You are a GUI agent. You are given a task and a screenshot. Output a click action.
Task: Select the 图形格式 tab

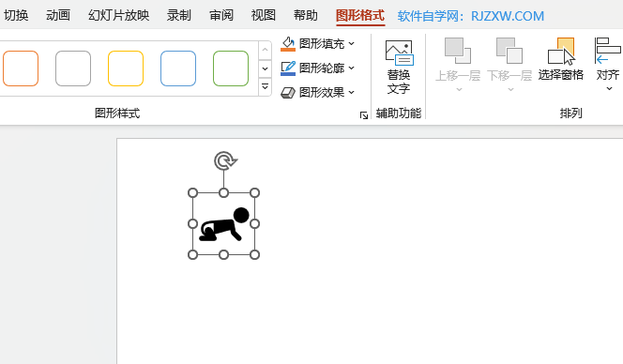360,16
